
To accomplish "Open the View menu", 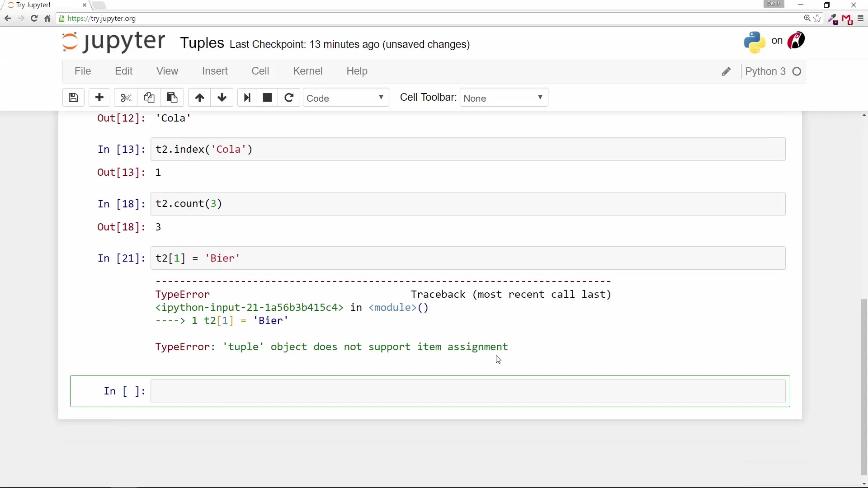I will tap(167, 71).
